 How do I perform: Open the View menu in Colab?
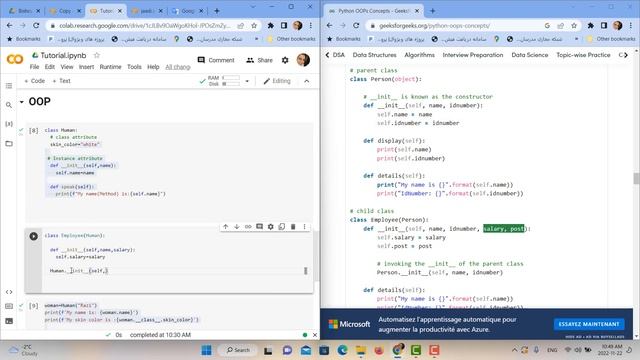pos(67,67)
